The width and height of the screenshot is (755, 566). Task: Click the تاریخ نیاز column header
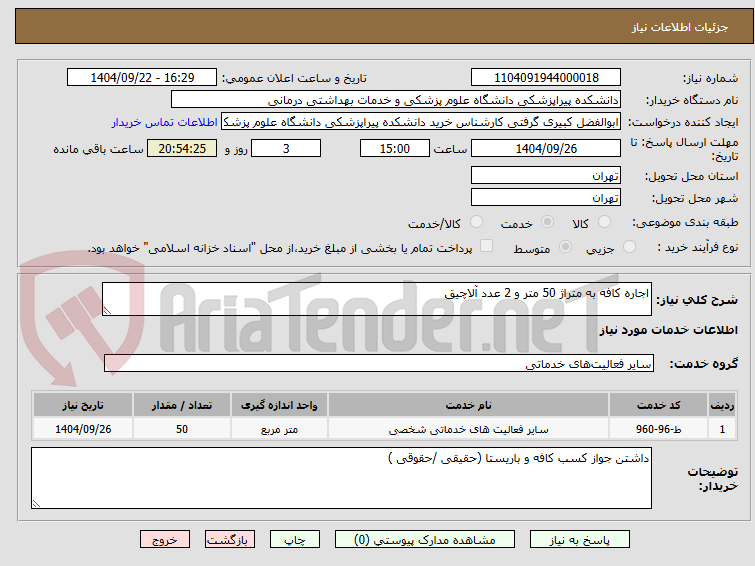83,405
